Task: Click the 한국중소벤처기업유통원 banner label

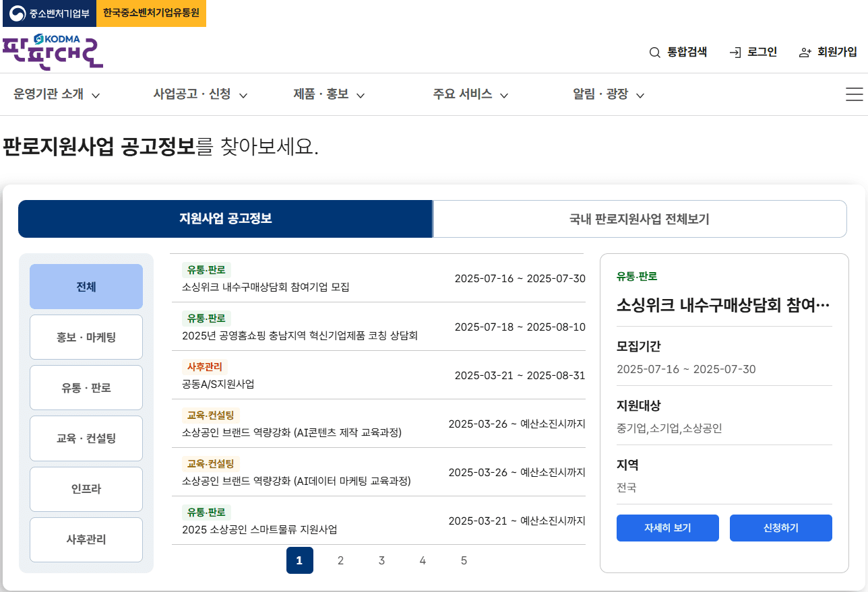Action: pyautogui.click(x=151, y=13)
